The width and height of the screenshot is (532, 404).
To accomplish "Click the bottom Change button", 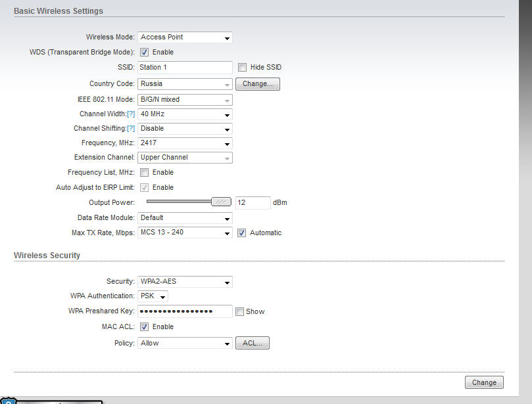I will pyautogui.click(x=484, y=382).
